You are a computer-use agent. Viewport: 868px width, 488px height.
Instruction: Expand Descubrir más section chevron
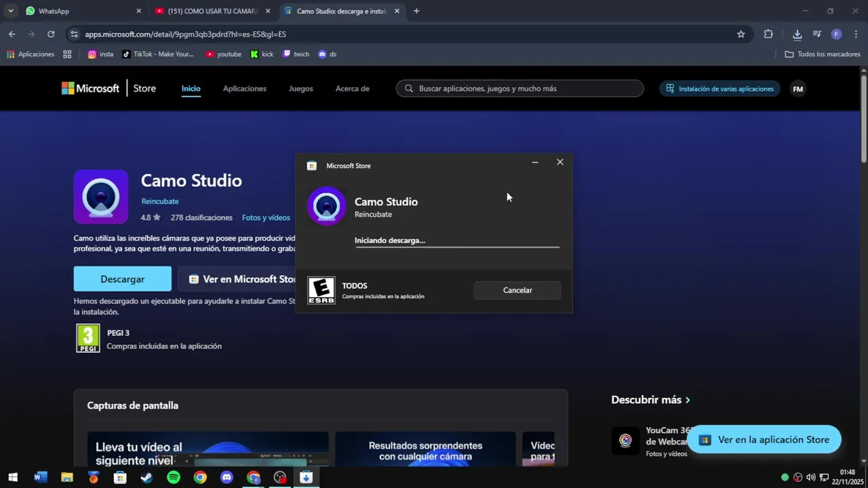pos(688,400)
